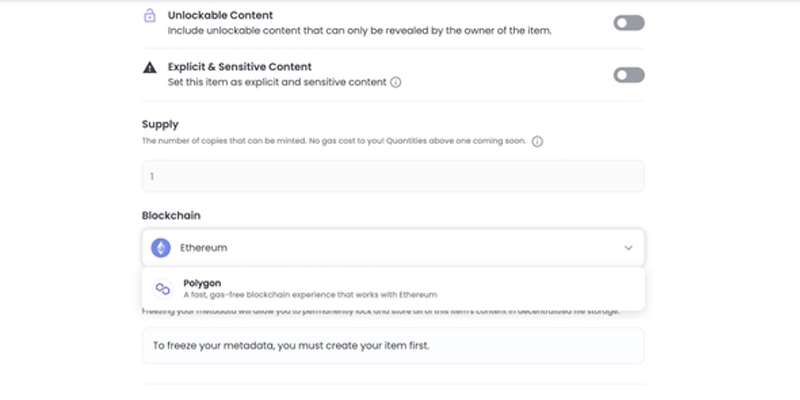800x400 pixels.
Task: Click the Supply quantity input field
Action: pyautogui.click(x=393, y=176)
